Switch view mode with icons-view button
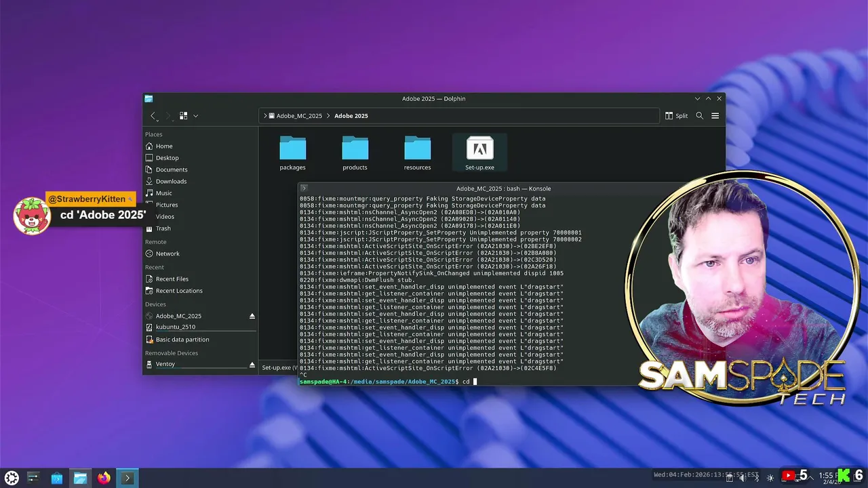868x488 pixels. (183, 116)
